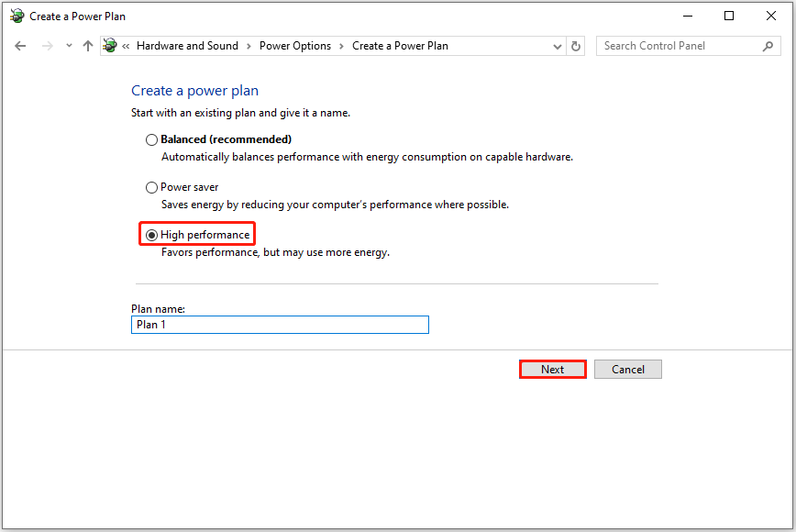
Task: Click the double-chevron in the address bar
Action: pyautogui.click(x=126, y=46)
